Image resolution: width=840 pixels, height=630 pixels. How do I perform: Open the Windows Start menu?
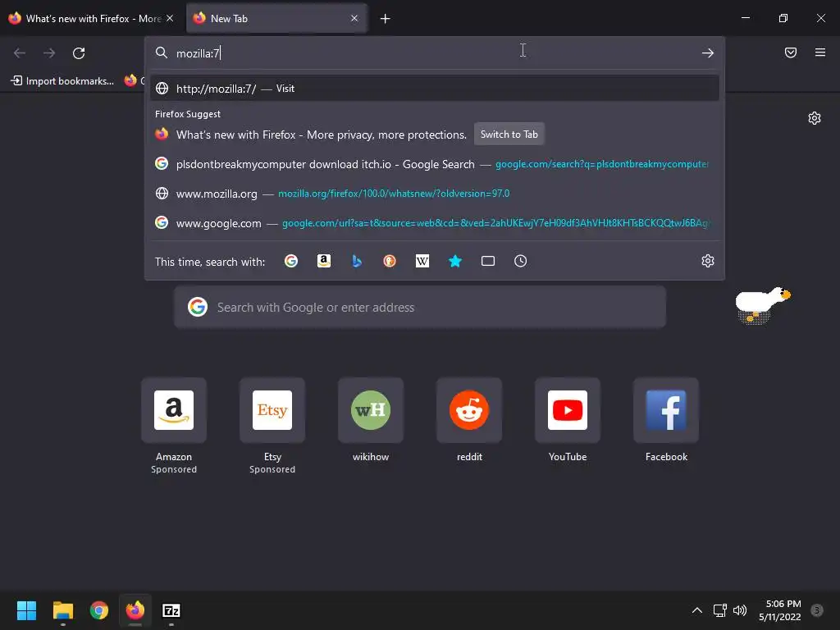click(26, 610)
